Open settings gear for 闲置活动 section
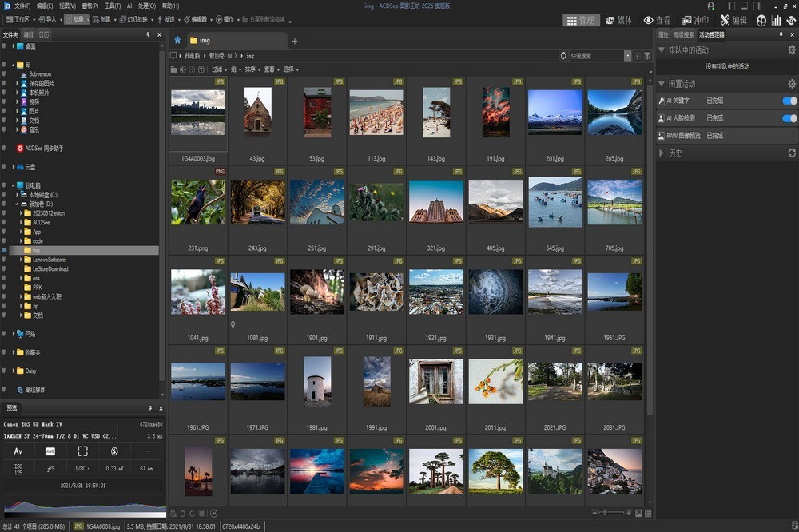This screenshot has height=532, width=799. pyautogui.click(x=791, y=84)
